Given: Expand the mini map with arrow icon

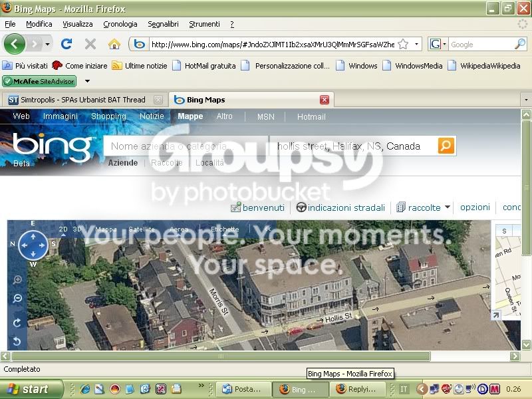Looking at the screenshot, I should click(x=495, y=315).
